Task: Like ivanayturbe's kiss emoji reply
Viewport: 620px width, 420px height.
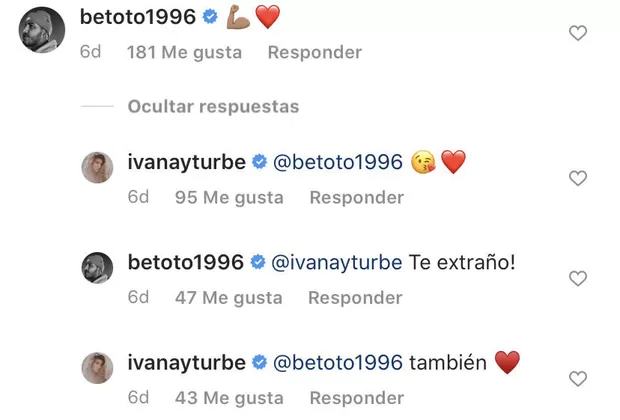Action: pyautogui.click(x=577, y=178)
